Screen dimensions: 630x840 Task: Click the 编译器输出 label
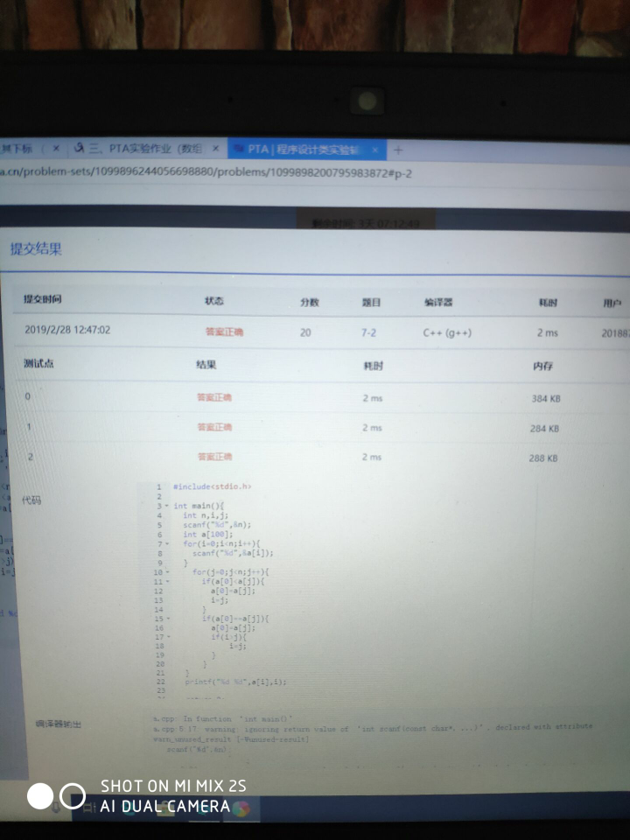[x=59, y=724]
